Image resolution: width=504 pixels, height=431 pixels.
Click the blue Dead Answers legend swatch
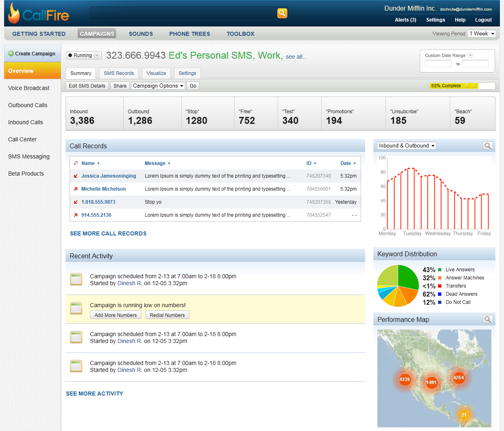pyautogui.click(x=440, y=294)
